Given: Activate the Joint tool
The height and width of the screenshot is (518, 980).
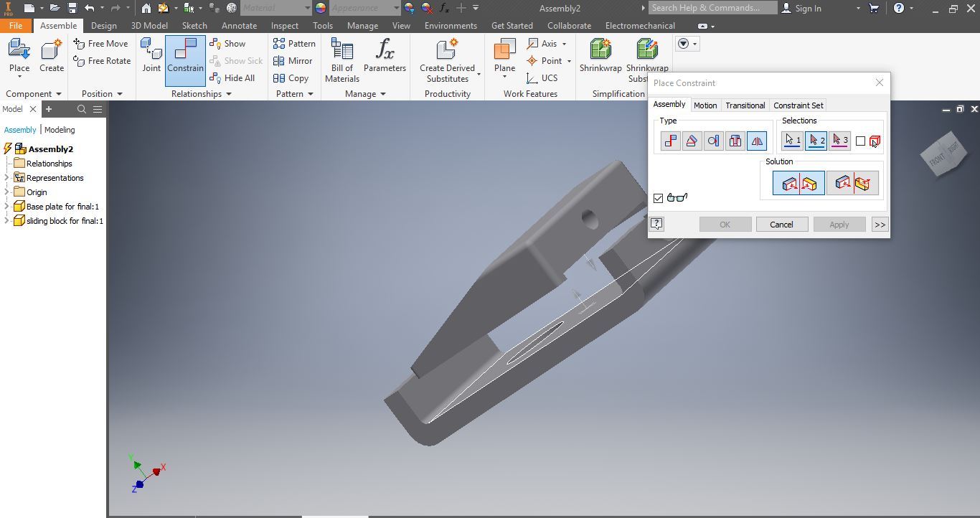Looking at the screenshot, I should pos(151,56).
